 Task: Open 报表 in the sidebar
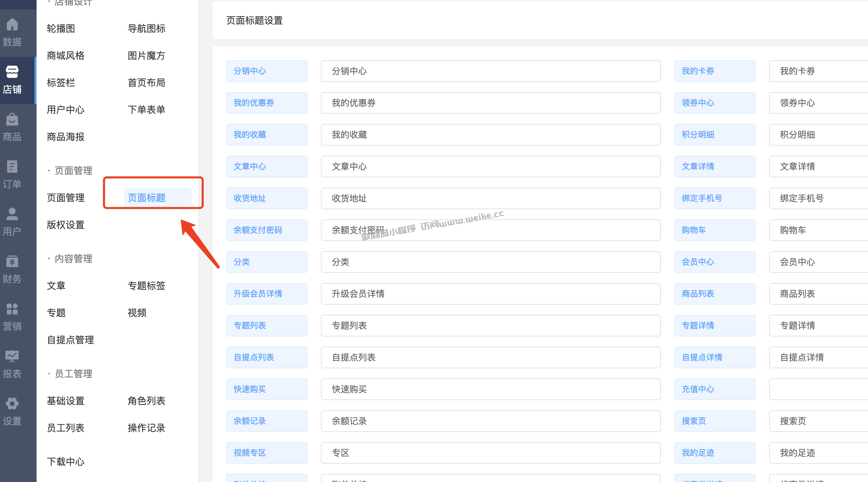click(12, 365)
